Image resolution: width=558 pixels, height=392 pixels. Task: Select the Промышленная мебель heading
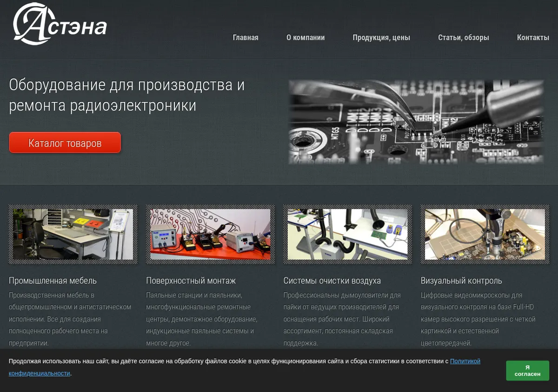click(53, 281)
